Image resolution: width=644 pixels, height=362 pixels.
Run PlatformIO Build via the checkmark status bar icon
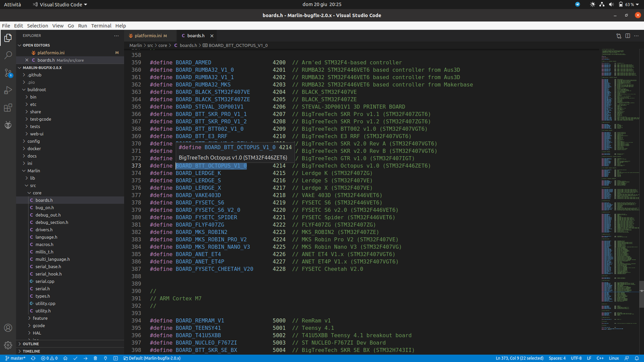pos(74,358)
